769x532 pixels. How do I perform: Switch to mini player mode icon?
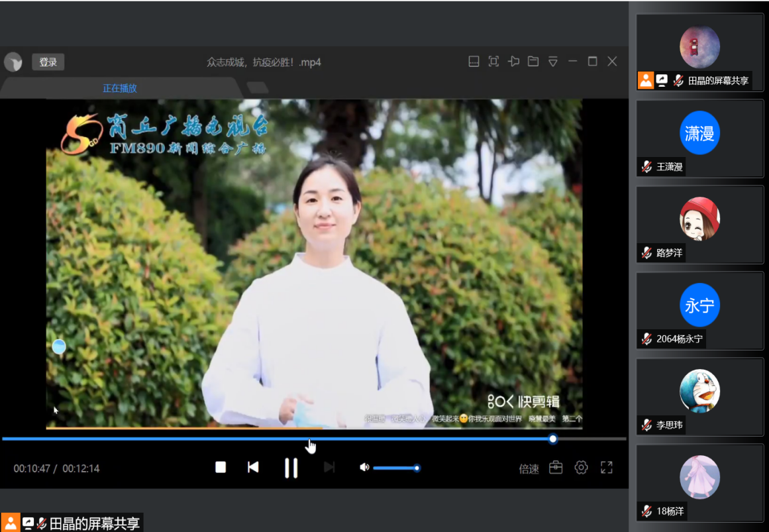[474, 62]
